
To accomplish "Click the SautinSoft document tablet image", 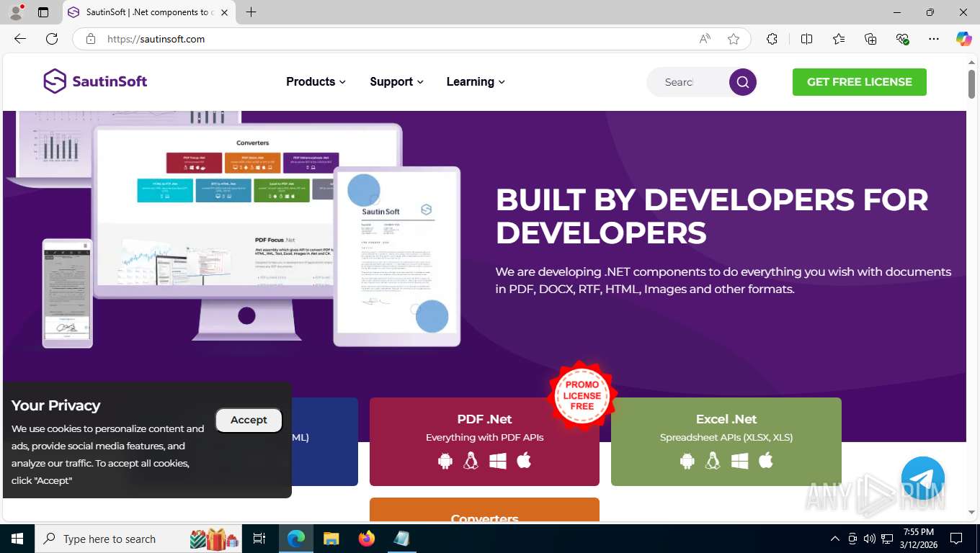I will [397, 256].
